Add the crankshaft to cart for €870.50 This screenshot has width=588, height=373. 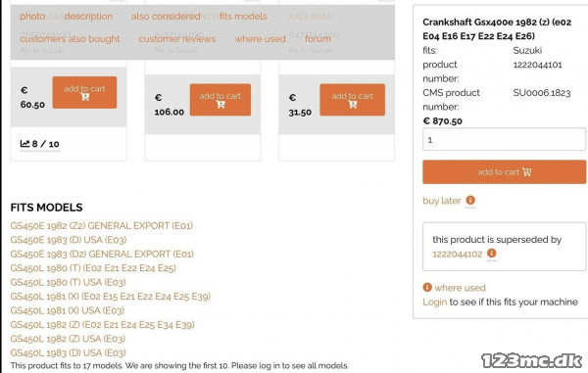tap(504, 172)
